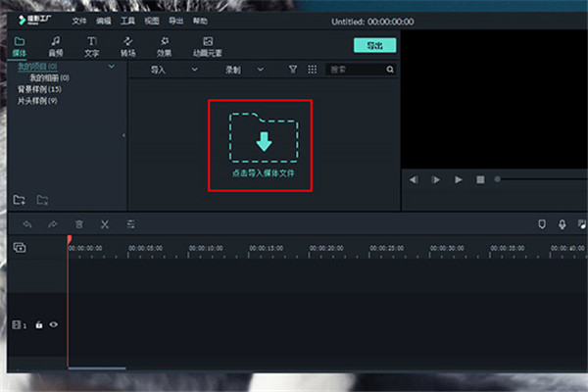Open the 文件 (File) menu
588x392 pixels.
click(79, 20)
